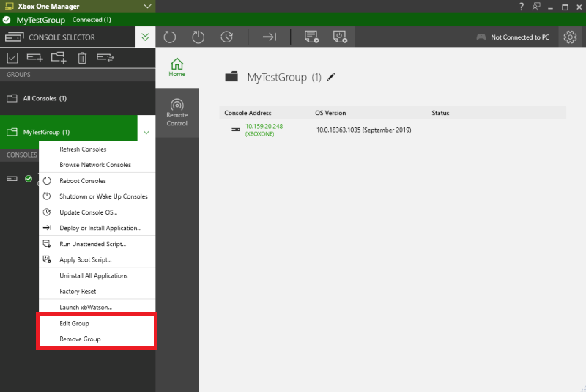Viewport: 586px width, 392px height.
Task: Click the green check icon in Consoles list
Action: point(29,179)
